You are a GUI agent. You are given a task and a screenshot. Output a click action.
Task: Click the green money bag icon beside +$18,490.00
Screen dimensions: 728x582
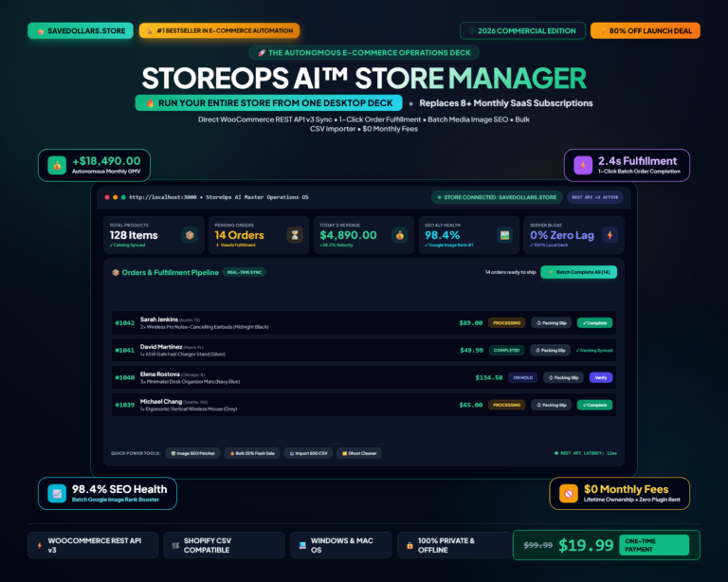click(57, 165)
